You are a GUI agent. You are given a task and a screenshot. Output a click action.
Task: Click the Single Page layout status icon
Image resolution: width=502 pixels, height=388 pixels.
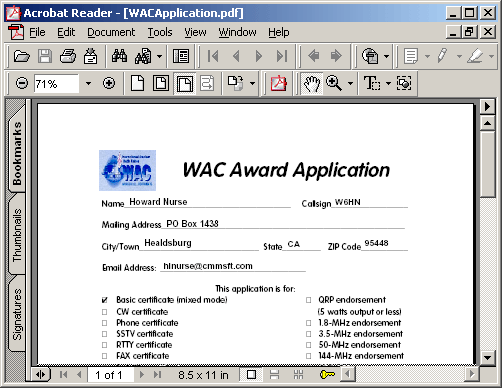[252, 374]
